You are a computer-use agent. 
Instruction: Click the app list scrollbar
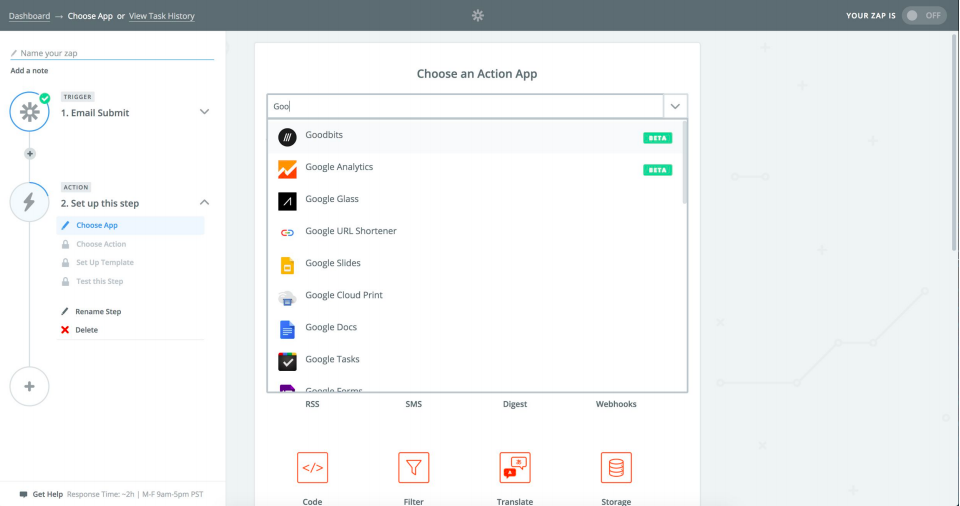point(684,162)
